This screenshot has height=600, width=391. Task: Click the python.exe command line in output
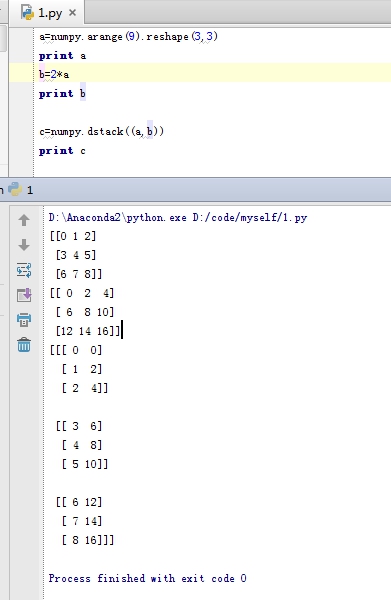click(x=178, y=218)
